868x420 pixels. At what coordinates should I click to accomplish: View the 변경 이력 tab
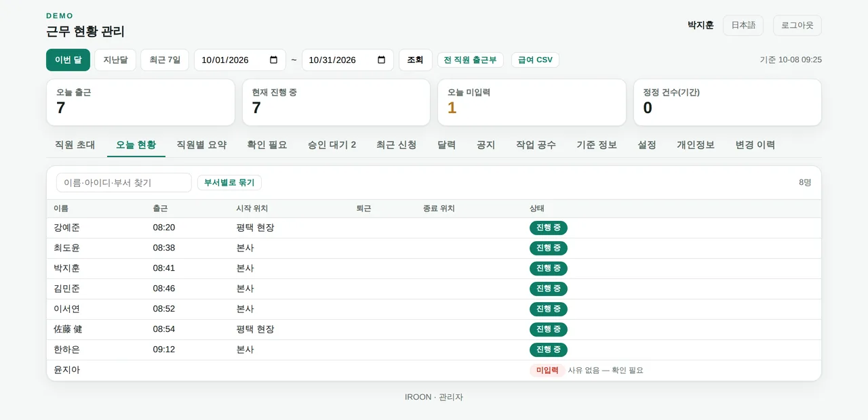coord(755,144)
